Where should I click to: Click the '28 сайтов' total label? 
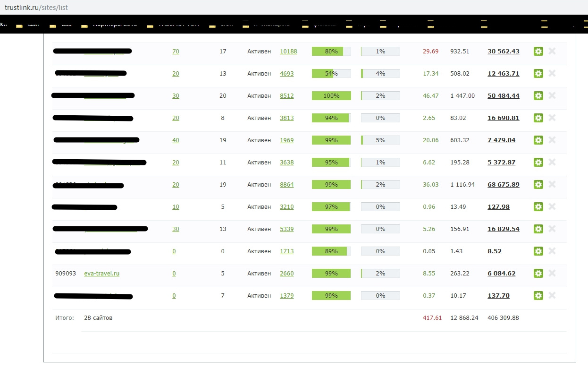pyautogui.click(x=98, y=318)
